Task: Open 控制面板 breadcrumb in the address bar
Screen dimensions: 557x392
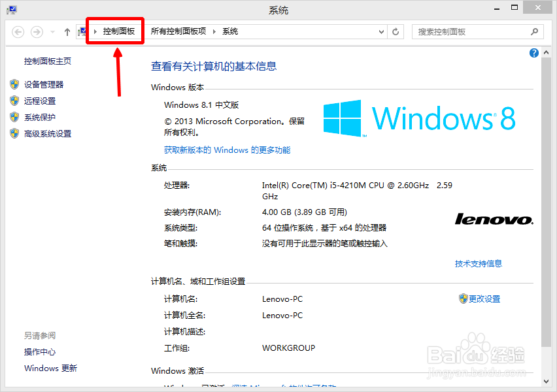Action: pyautogui.click(x=119, y=31)
